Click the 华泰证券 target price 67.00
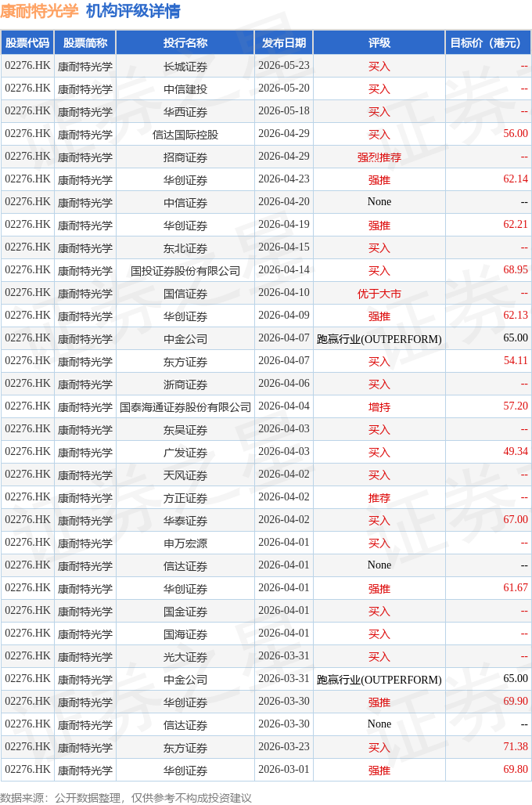 515,520
